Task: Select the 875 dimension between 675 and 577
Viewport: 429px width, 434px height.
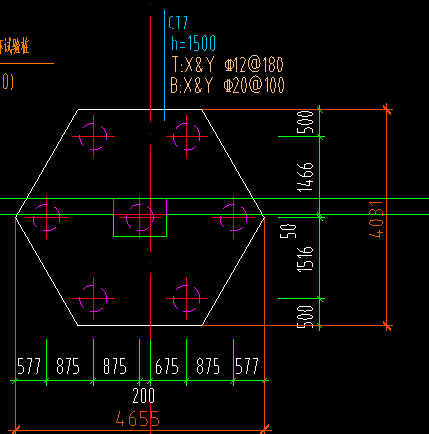Action: pos(208,366)
